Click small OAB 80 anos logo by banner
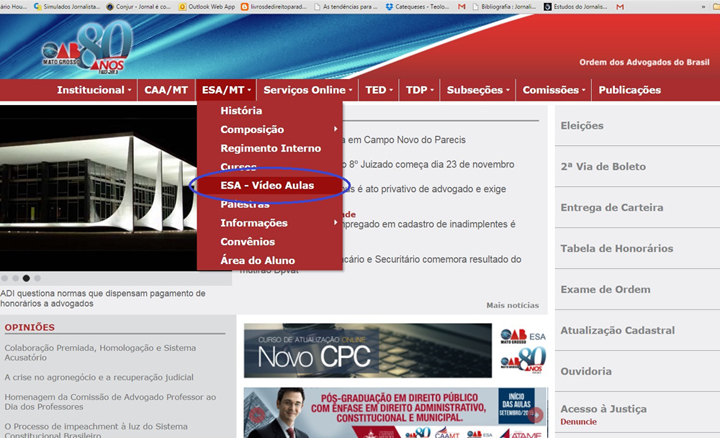Screen dimensions: 720x438 tap(523, 360)
